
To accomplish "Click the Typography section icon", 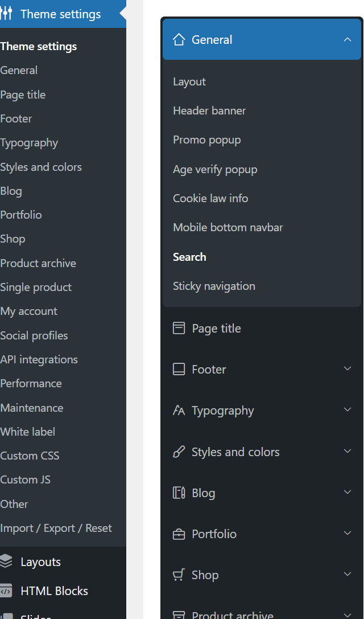I will pyautogui.click(x=179, y=411).
